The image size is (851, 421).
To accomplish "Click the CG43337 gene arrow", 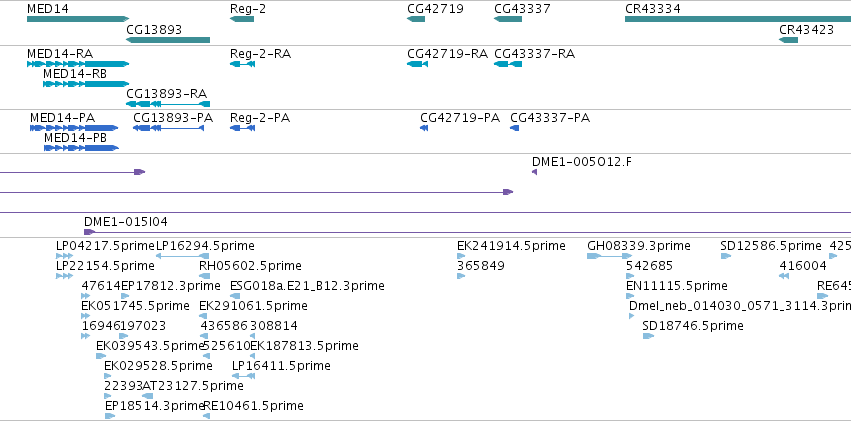I will pyautogui.click(x=508, y=19).
